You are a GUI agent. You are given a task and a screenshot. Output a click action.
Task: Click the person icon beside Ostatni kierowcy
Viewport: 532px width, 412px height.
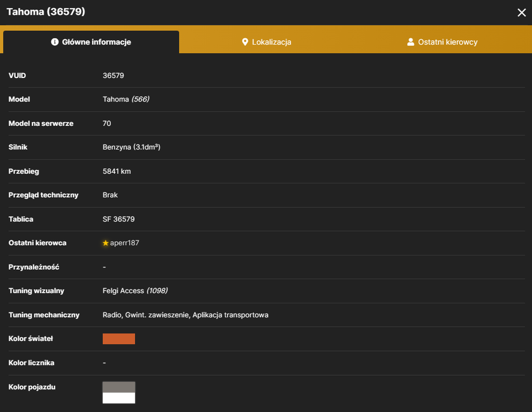point(411,42)
